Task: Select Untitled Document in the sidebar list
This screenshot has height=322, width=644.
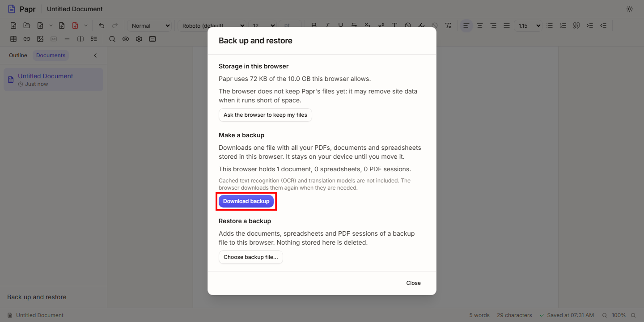Action: coord(53,80)
